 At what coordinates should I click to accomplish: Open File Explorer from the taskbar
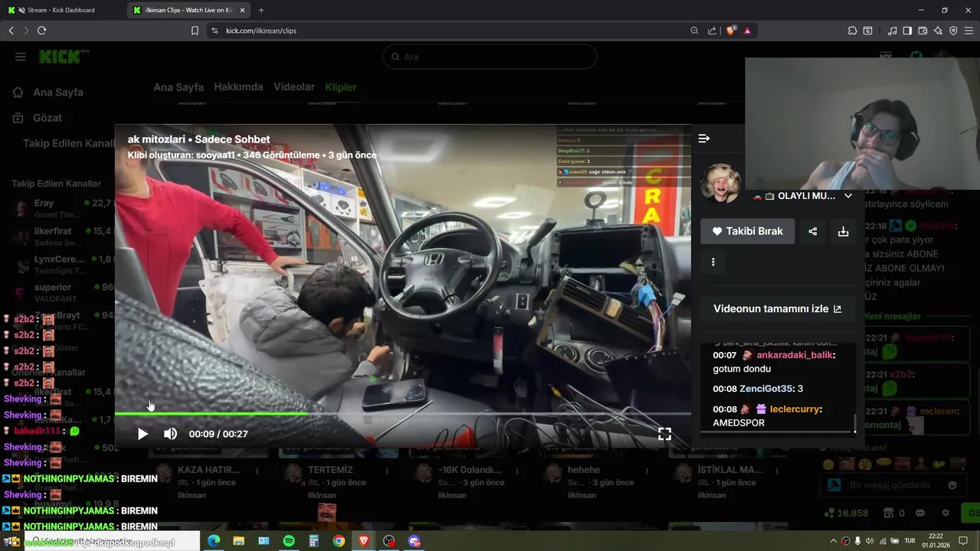[239, 541]
